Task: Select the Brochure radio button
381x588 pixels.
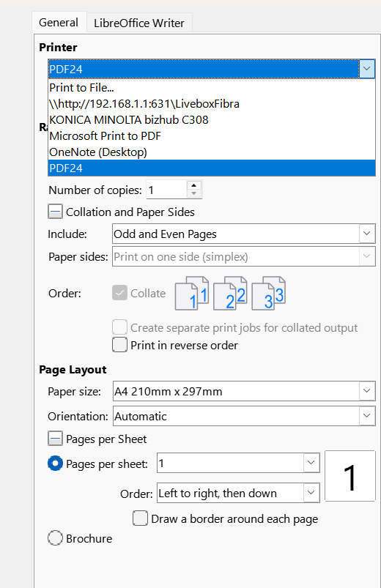Action: (x=55, y=538)
